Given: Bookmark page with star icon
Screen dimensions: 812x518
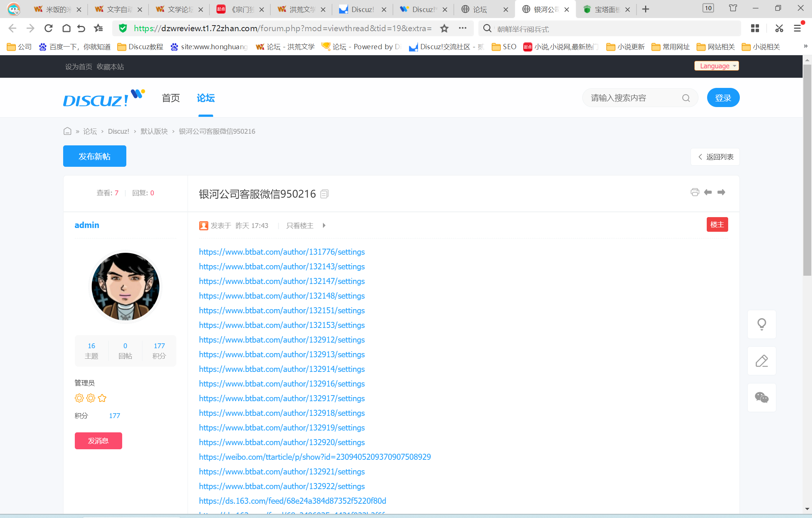Looking at the screenshot, I should coord(444,28).
